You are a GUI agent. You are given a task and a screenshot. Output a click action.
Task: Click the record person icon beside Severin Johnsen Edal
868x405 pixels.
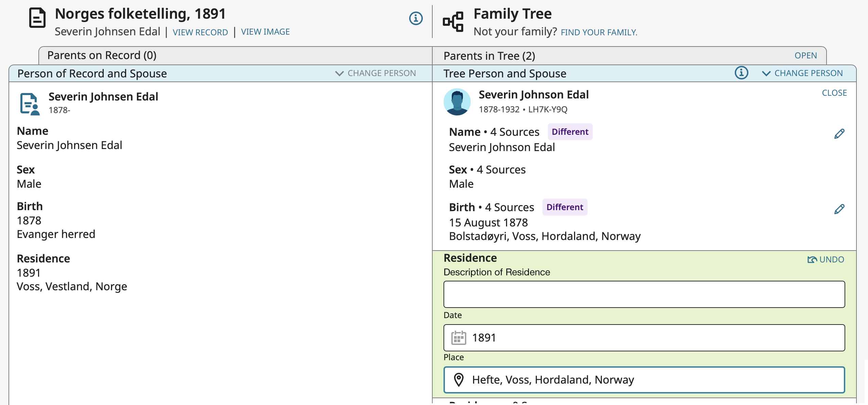tap(30, 104)
